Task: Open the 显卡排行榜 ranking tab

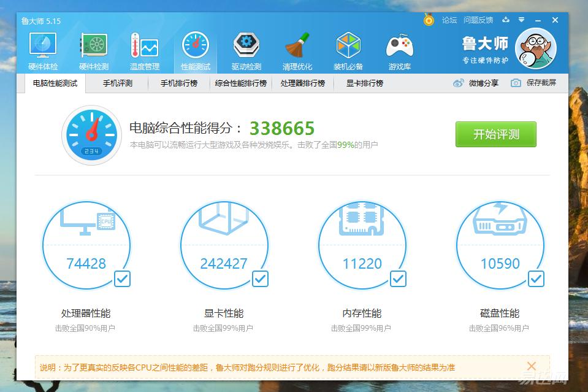Action: 361,83
